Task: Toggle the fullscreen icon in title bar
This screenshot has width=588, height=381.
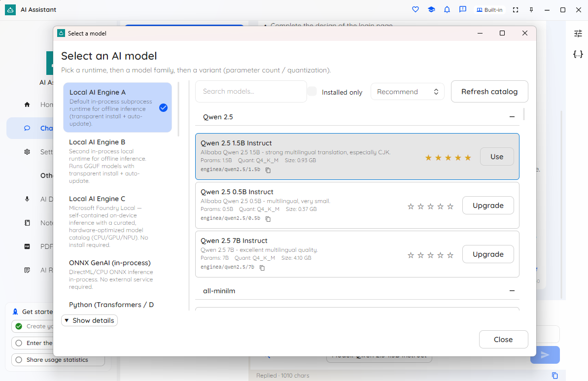Action: click(x=516, y=10)
